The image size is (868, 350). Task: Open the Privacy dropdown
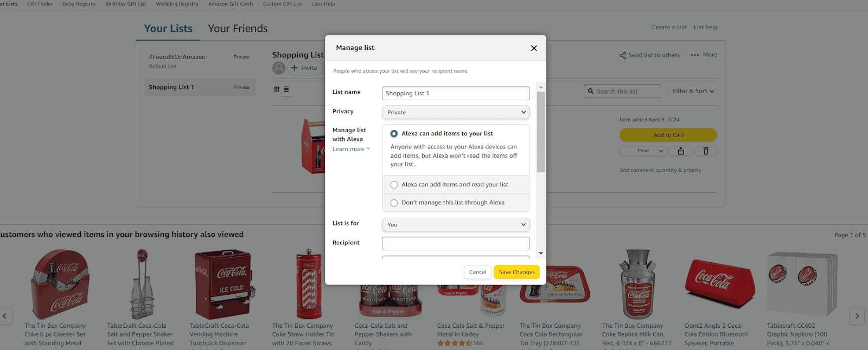click(455, 112)
